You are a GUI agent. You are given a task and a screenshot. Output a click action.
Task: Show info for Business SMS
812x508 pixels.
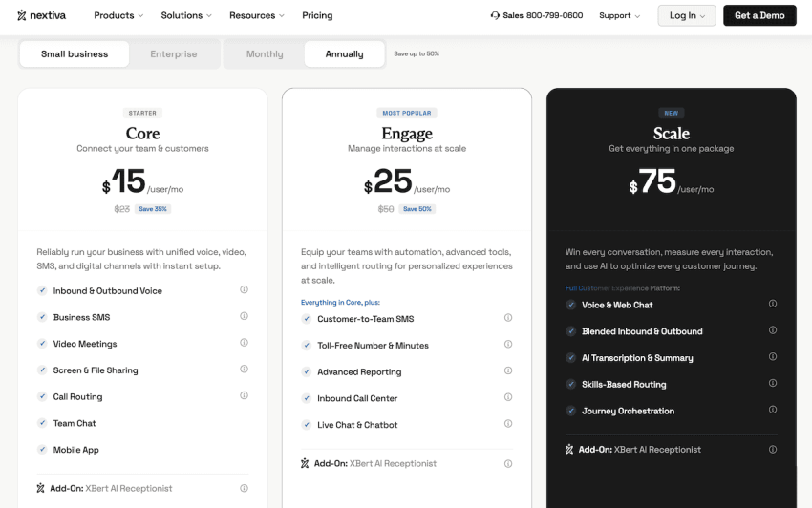244,316
